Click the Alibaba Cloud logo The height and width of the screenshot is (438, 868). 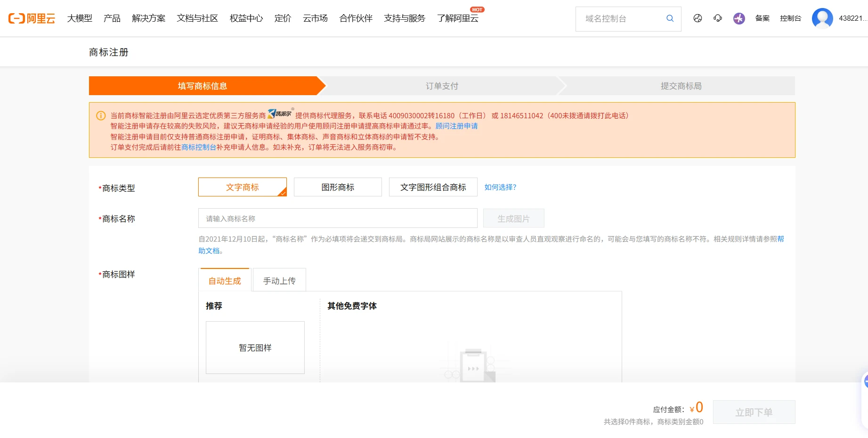32,18
